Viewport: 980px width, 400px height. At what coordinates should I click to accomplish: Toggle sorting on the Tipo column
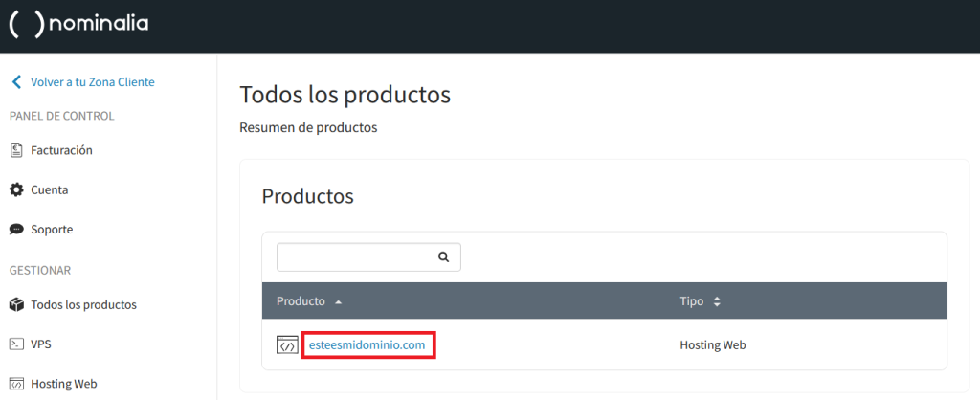point(717,302)
